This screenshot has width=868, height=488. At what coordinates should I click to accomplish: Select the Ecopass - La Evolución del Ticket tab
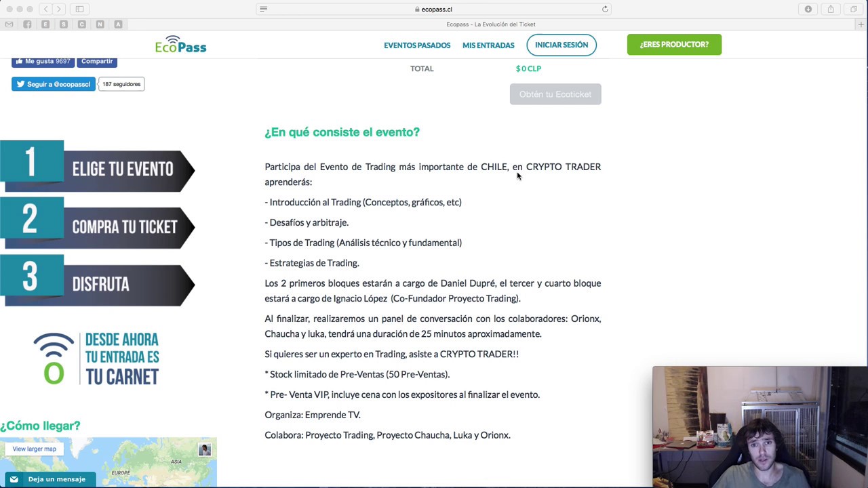click(491, 24)
